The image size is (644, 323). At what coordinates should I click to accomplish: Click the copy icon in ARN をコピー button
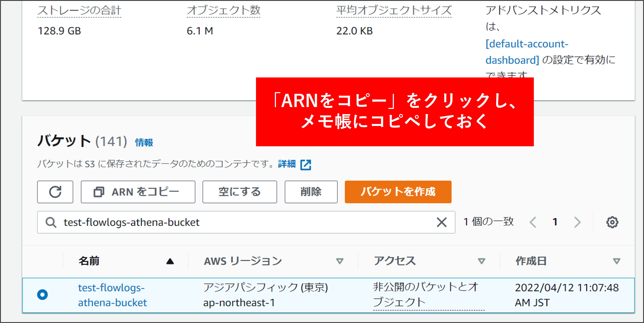(99, 192)
